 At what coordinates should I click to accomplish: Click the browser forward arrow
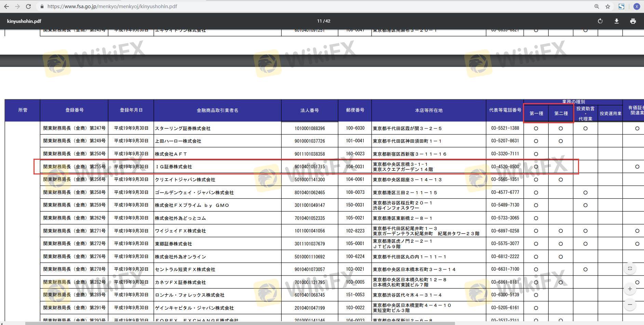17,6
